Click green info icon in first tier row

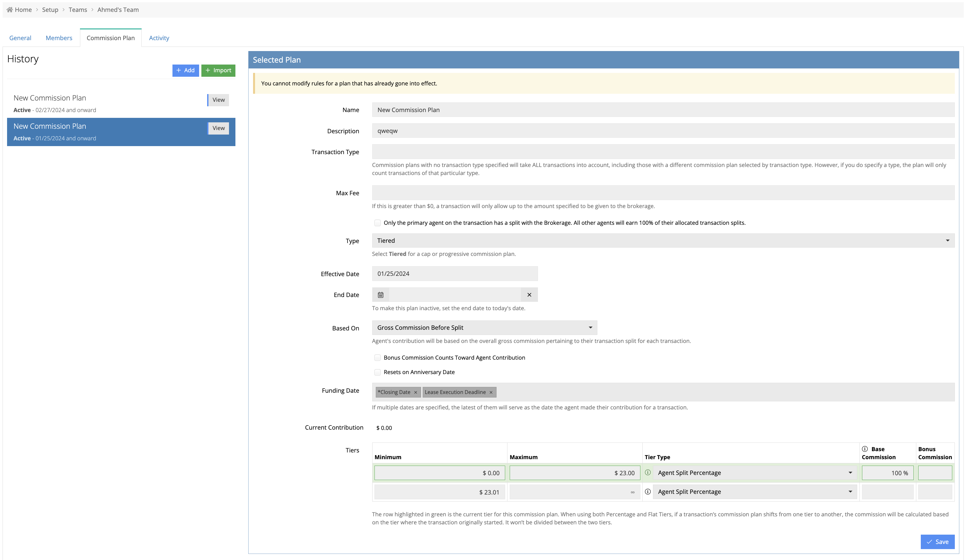(648, 472)
